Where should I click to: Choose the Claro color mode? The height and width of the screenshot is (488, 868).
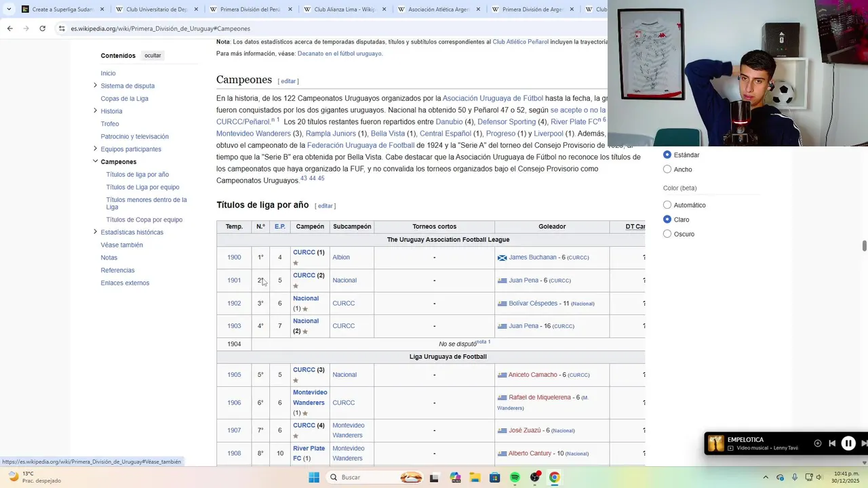(x=667, y=220)
